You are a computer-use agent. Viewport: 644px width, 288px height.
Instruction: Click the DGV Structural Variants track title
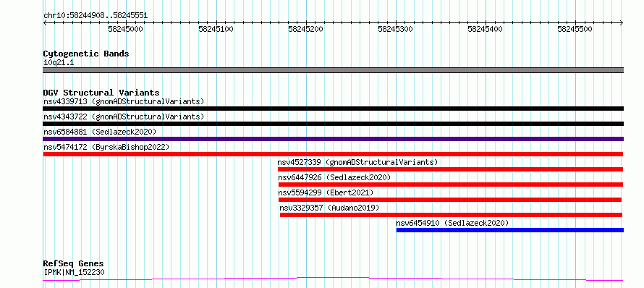pyautogui.click(x=101, y=93)
